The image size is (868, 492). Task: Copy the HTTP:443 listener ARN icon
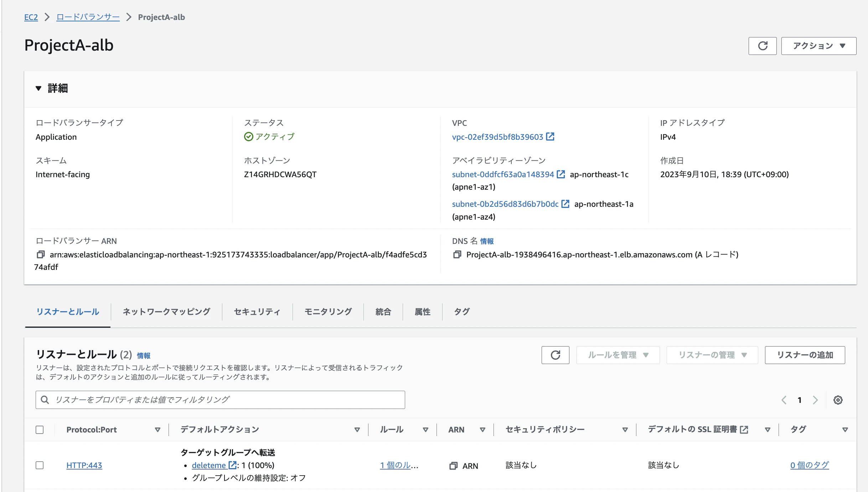pyautogui.click(x=453, y=466)
